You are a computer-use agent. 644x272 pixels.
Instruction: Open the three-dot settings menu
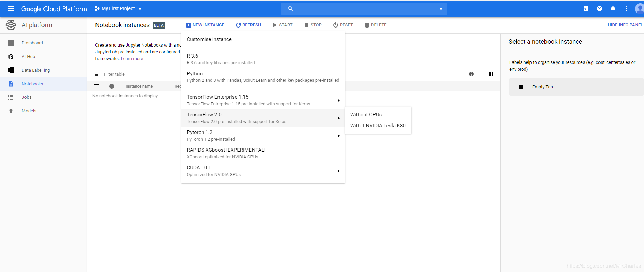click(627, 8)
